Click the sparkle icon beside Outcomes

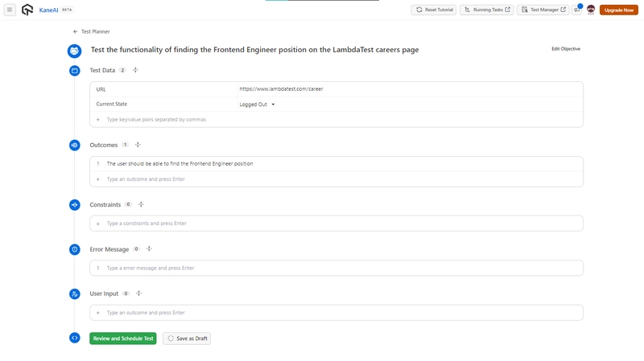[x=138, y=145]
